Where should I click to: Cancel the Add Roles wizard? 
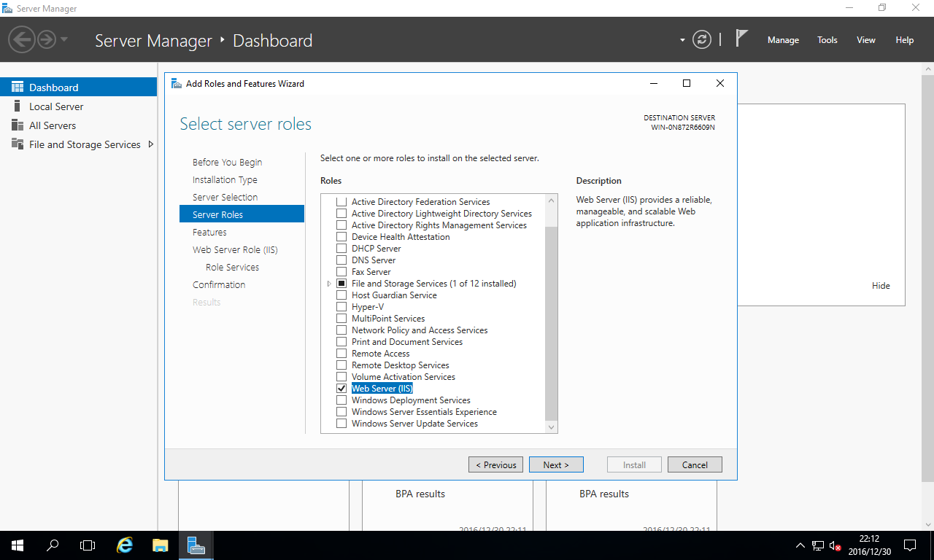(x=695, y=464)
